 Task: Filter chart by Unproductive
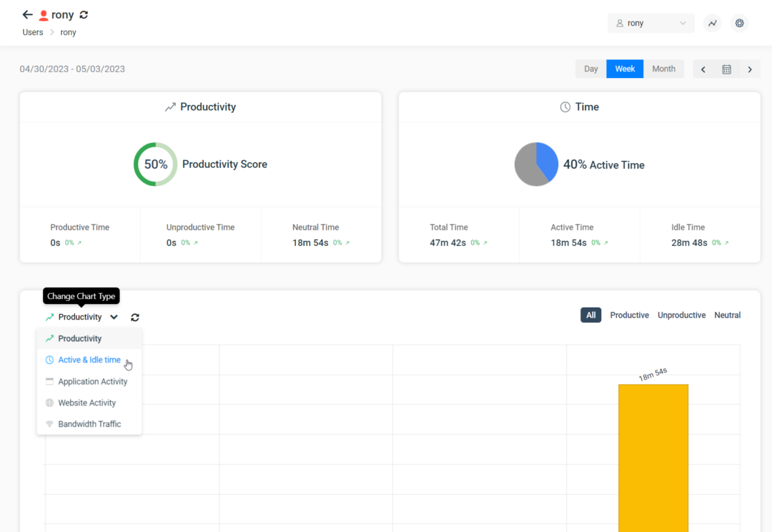pos(681,315)
